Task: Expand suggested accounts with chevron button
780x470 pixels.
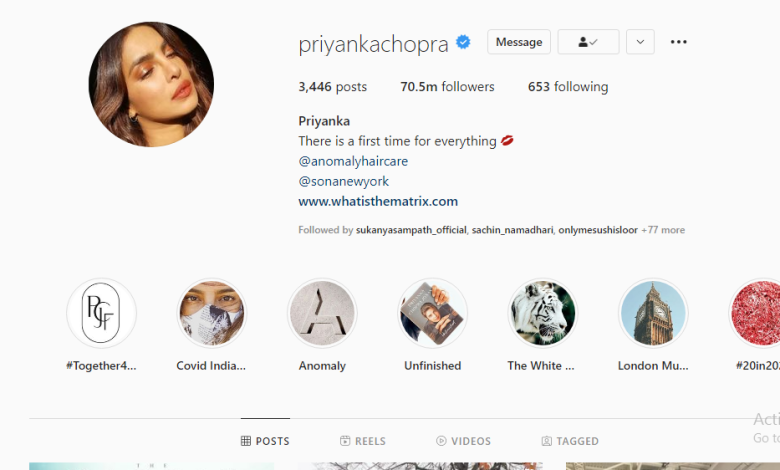Action: pos(640,42)
